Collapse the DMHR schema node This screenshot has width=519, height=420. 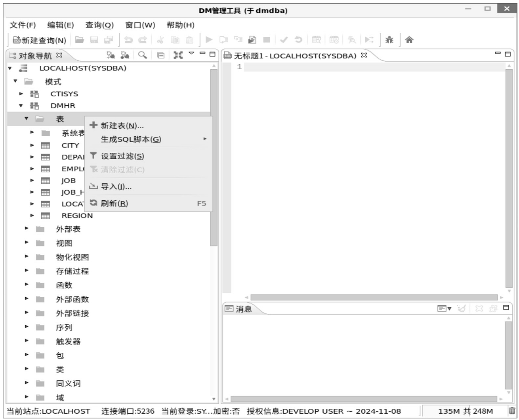tap(21, 106)
